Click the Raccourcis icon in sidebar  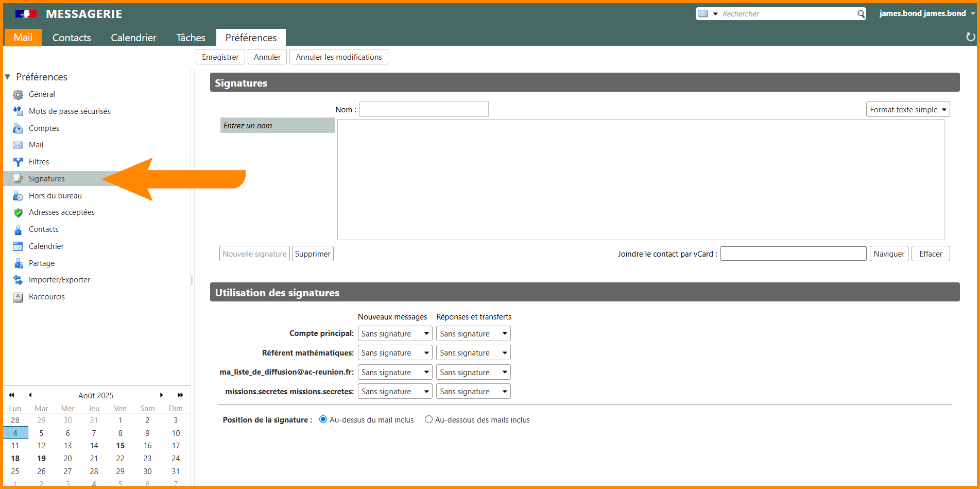(18, 297)
